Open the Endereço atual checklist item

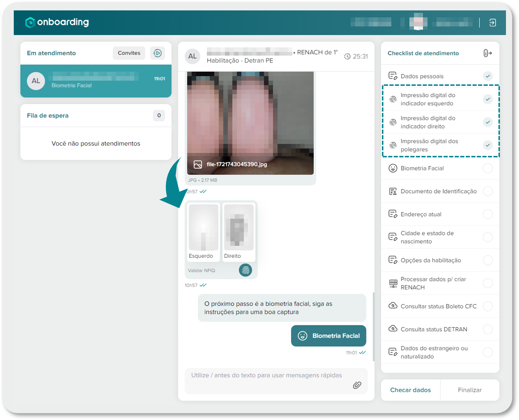pos(421,214)
